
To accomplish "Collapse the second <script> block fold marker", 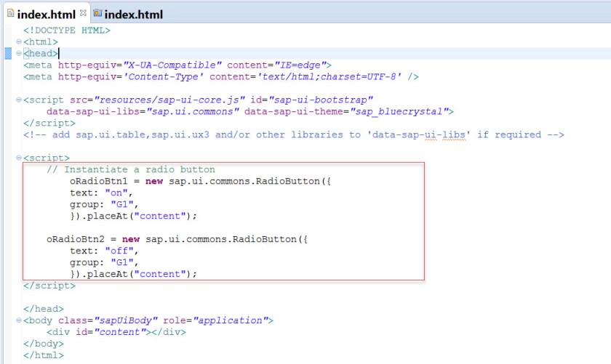I will (x=19, y=158).
